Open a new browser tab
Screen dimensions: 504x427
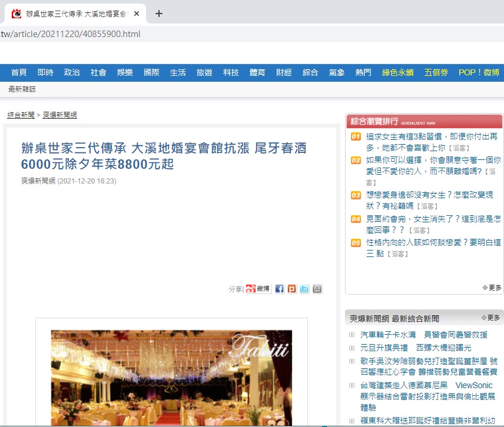158,14
